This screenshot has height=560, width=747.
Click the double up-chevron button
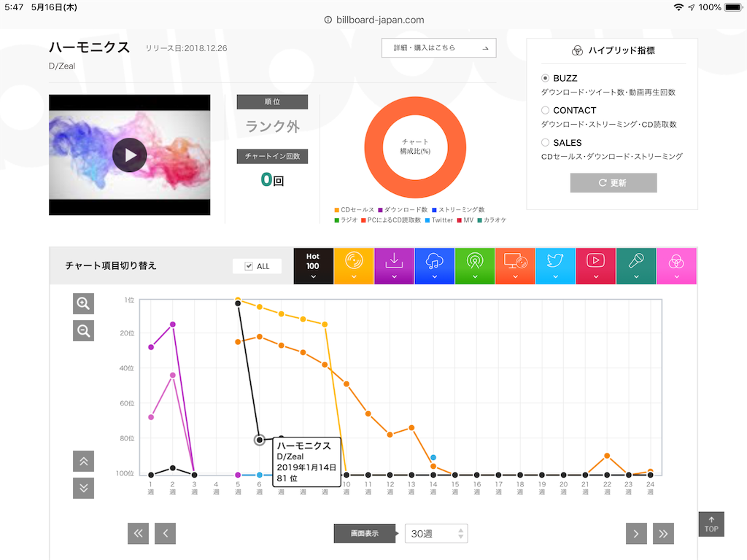(x=83, y=461)
